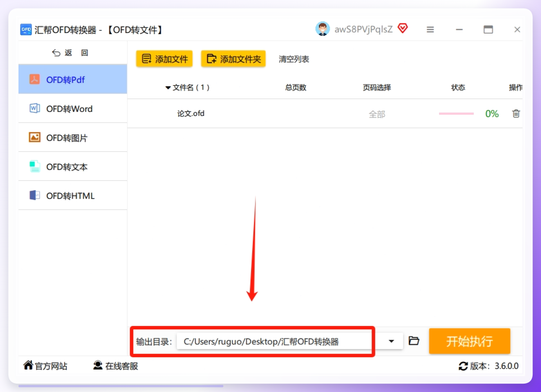541x392 pixels.
Task: Click the 在线客服 headset icon
Action: 98,365
